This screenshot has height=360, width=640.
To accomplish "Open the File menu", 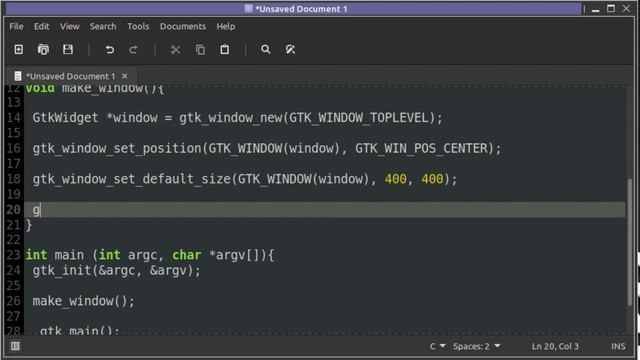I will click(x=16, y=27).
